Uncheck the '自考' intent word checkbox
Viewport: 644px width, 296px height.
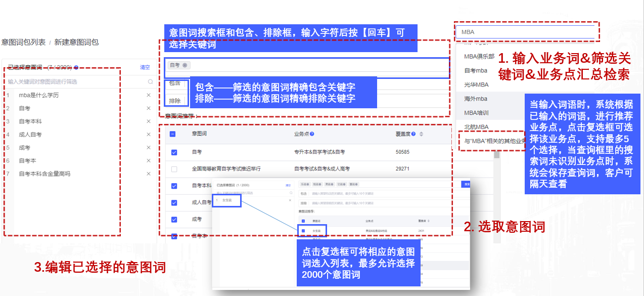coord(174,152)
